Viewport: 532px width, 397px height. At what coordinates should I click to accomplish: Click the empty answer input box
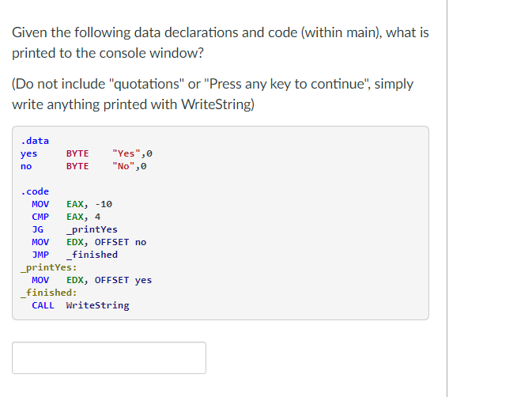point(109,357)
